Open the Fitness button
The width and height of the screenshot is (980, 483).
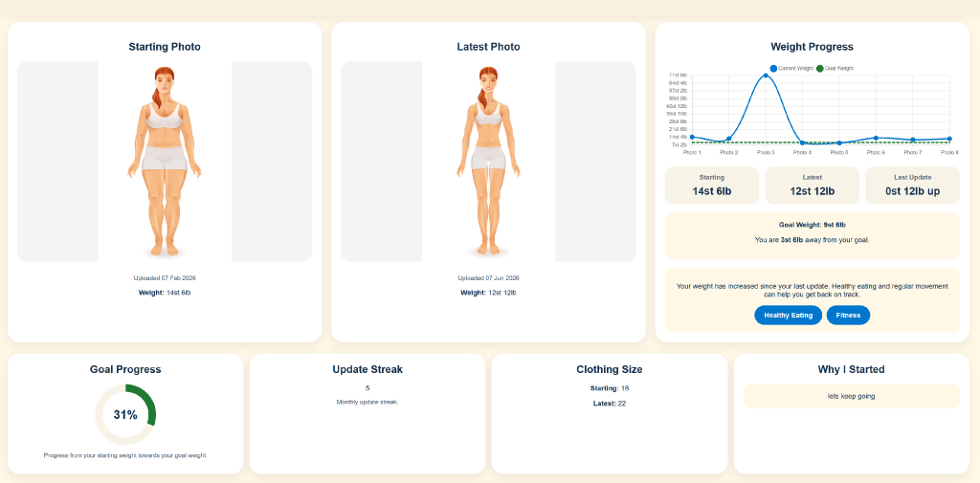[x=848, y=315]
